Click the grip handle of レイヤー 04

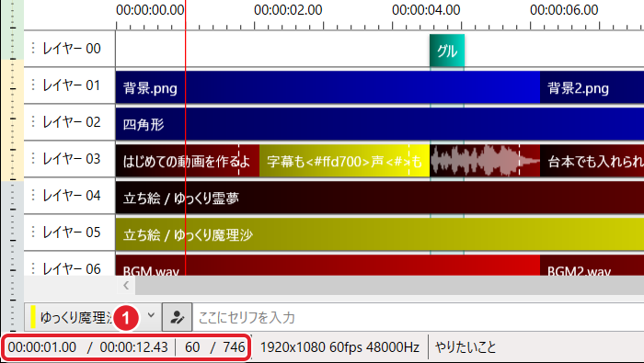point(33,195)
